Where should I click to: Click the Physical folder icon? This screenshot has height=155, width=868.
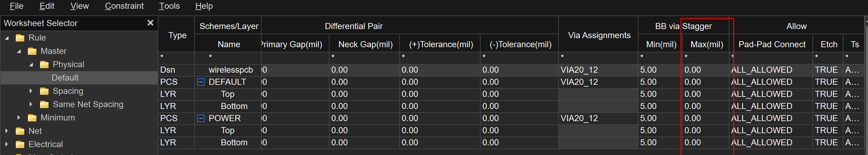(x=44, y=64)
